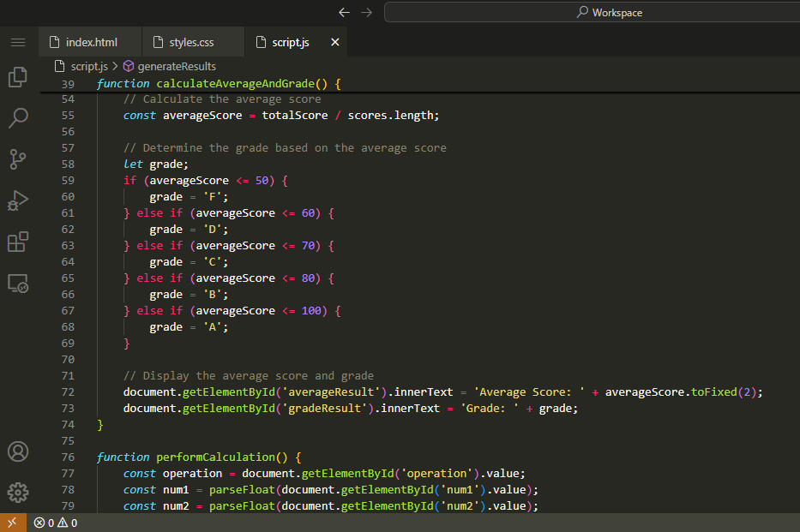Show errors and warnings in status bar
Viewport: 800px width, 532px height.
(x=56, y=523)
